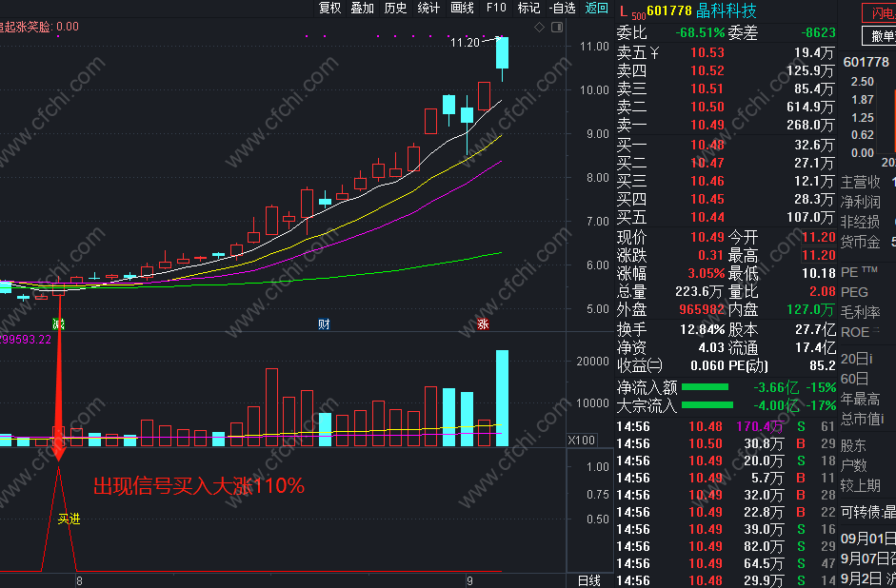The image size is (896, 588).
Task: Click the stock name 晶科科技
Action: pyautogui.click(x=726, y=10)
